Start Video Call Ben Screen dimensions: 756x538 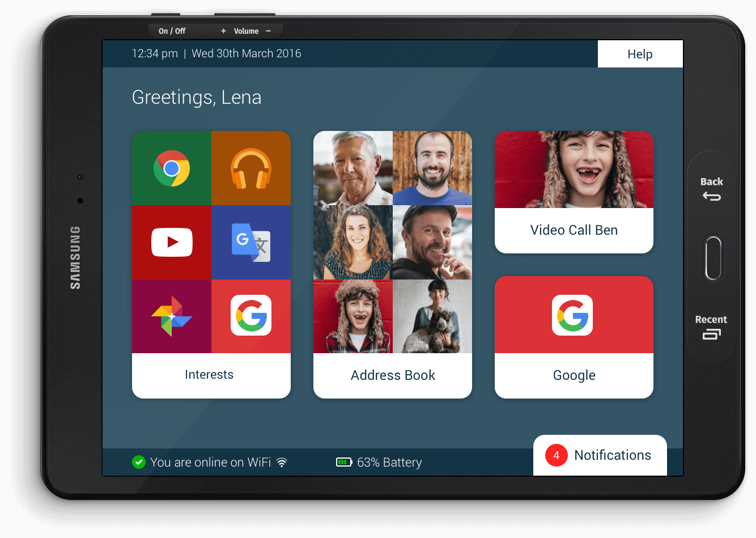[574, 230]
